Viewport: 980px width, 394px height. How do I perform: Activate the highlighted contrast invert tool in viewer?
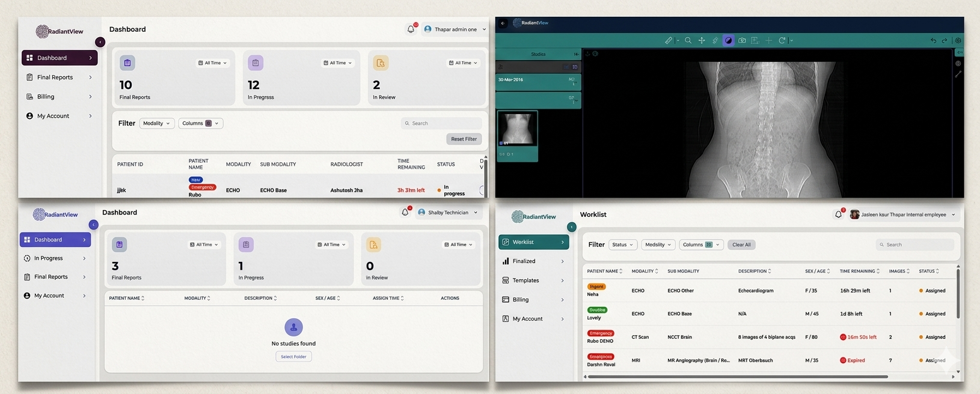click(x=728, y=40)
